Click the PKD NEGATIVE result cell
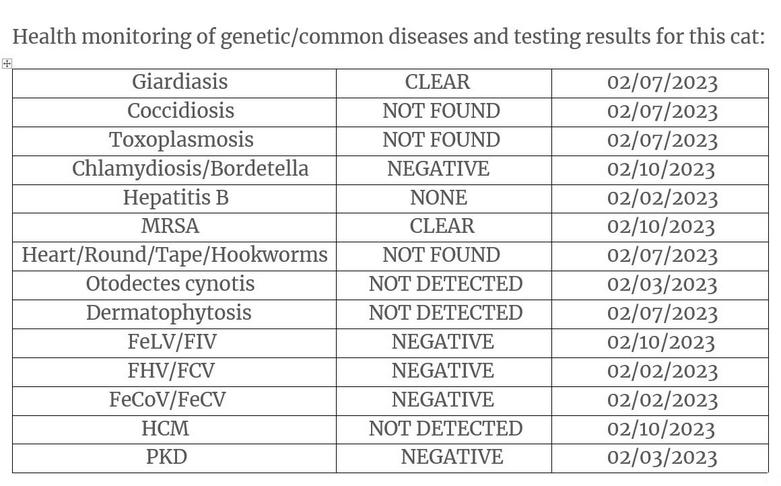Image resolution: width=781 pixels, height=486 pixels. click(x=444, y=459)
